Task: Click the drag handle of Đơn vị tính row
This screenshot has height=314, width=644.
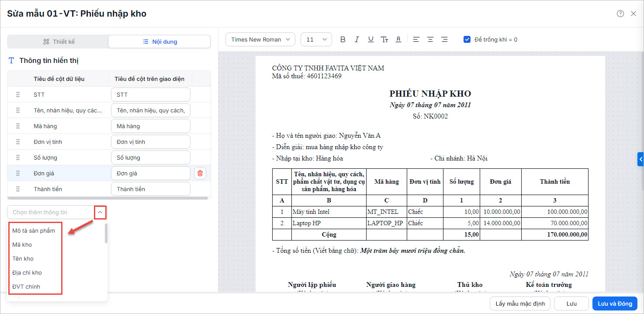Action: coord(18,142)
